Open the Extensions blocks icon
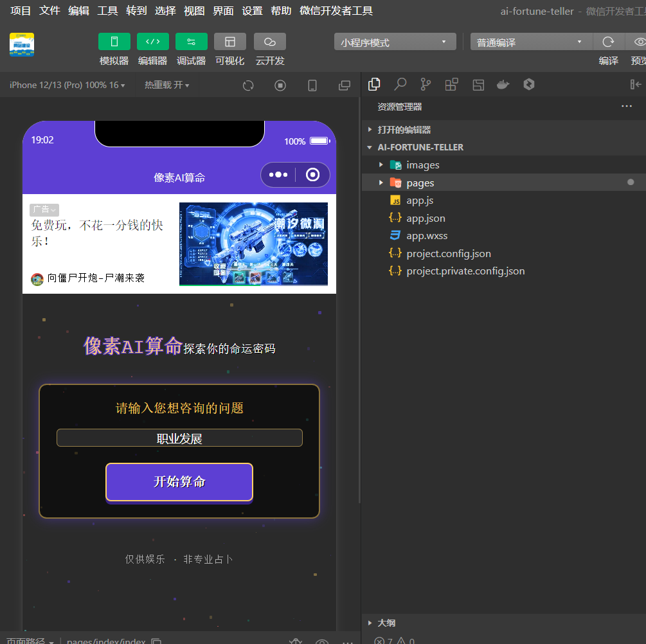The image size is (646, 644). (x=451, y=84)
